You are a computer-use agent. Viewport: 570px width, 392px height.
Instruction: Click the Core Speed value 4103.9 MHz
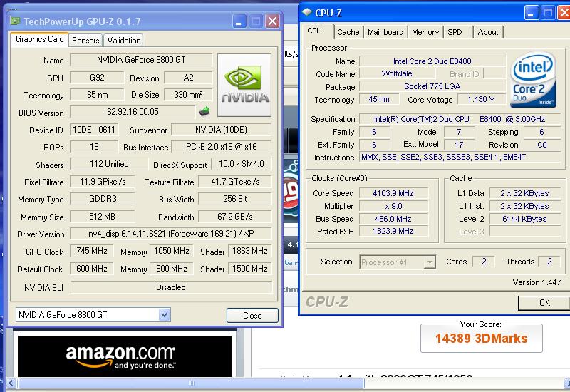(x=393, y=193)
